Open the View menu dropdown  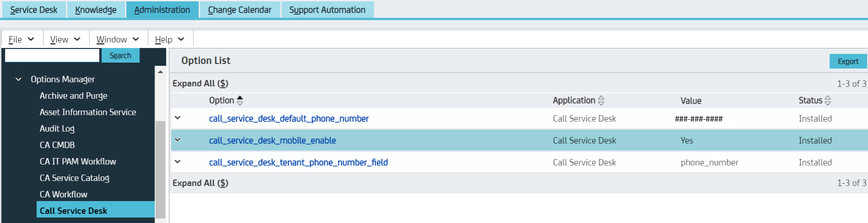[65, 39]
